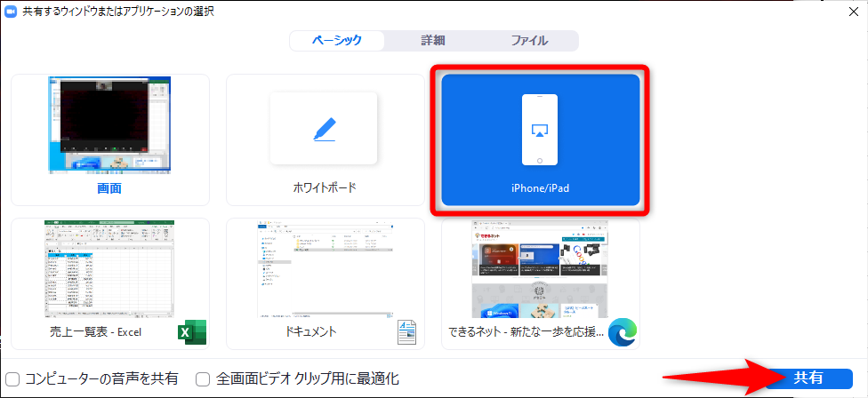Switch to the ファイル tab
The height and width of the screenshot is (398, 868).
pyautogui.click(x=529, y=40)
